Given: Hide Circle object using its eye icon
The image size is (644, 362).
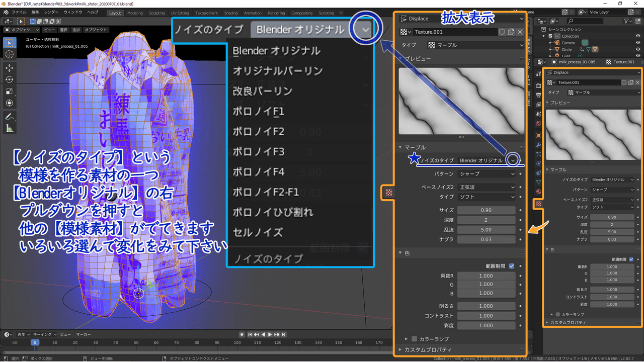Looking at the screenshot, I should (638, 49).
